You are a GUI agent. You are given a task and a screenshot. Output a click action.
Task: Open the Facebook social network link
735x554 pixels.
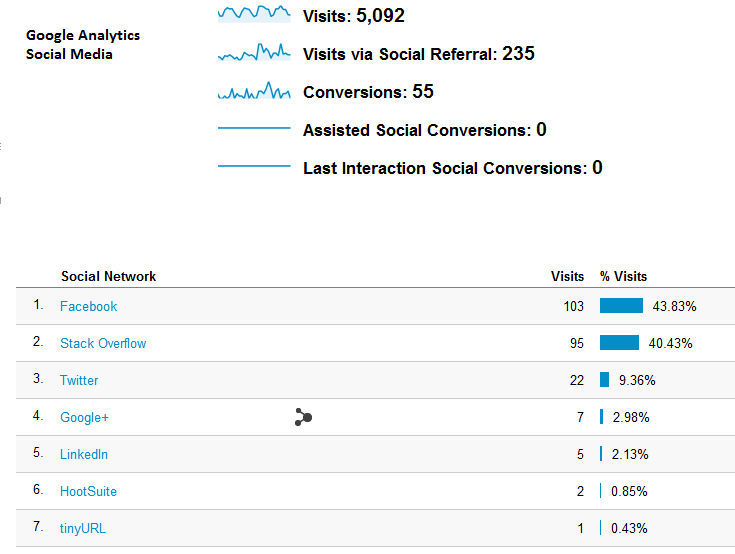[x=89, y=307]
